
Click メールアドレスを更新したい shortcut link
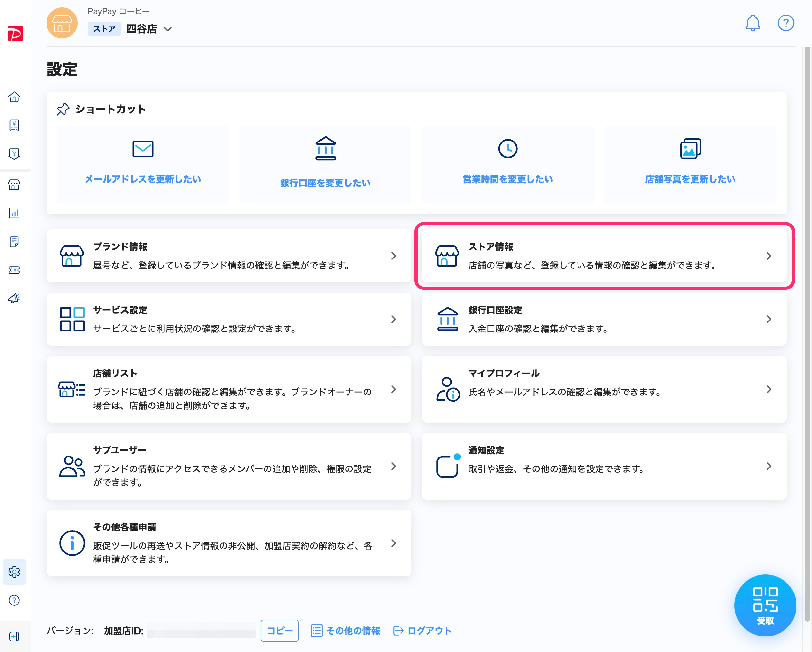click(143, 179)
